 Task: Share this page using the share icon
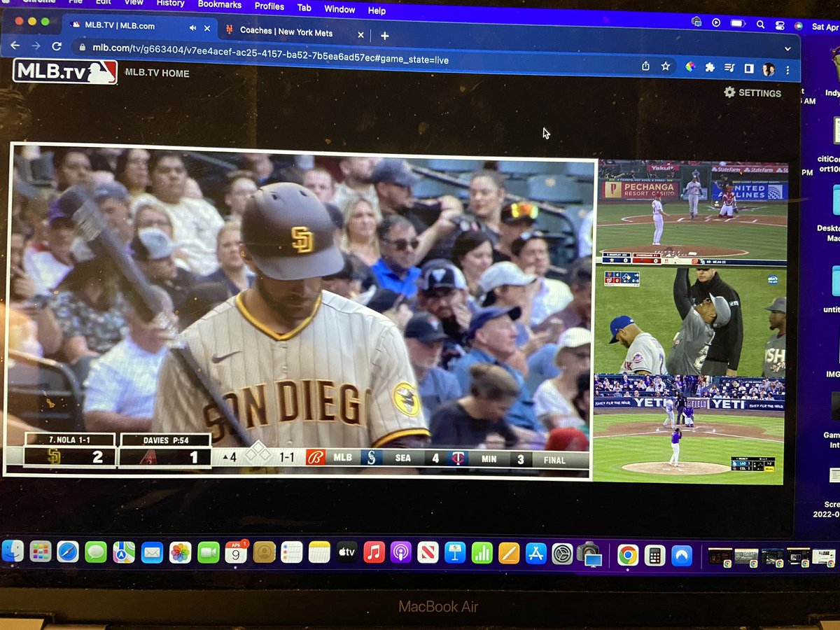pyautogui.click(x=645, y=65)
